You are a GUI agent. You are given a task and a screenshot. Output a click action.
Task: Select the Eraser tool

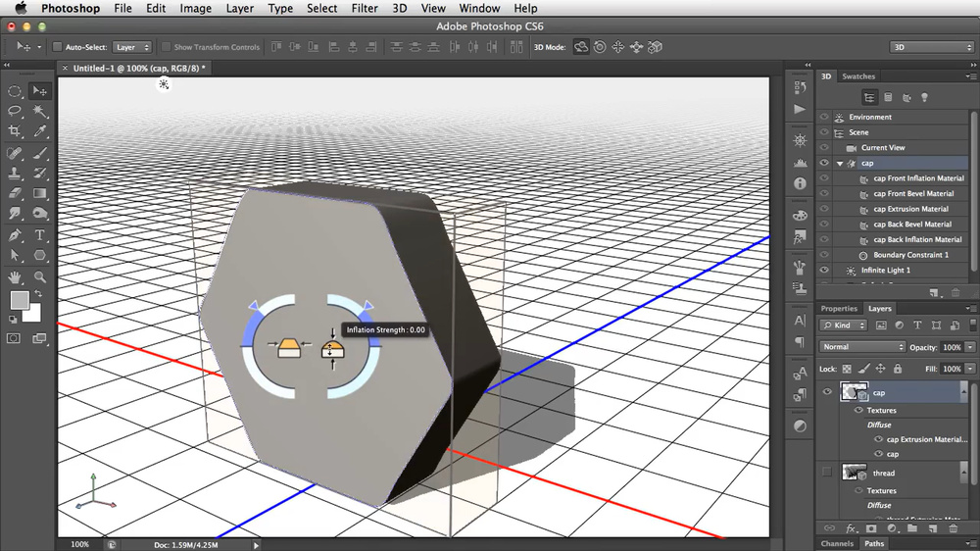click(x=15, y=194)
